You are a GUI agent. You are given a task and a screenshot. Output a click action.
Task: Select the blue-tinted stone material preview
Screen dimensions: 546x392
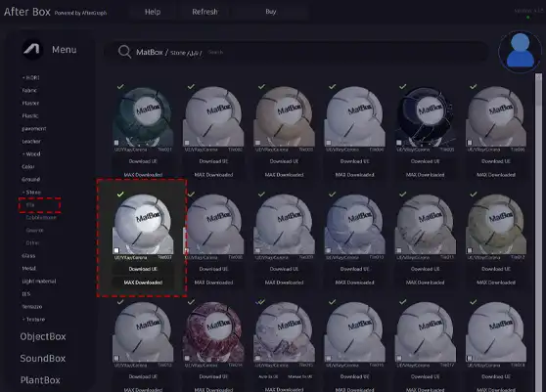[x=354, y=224]
